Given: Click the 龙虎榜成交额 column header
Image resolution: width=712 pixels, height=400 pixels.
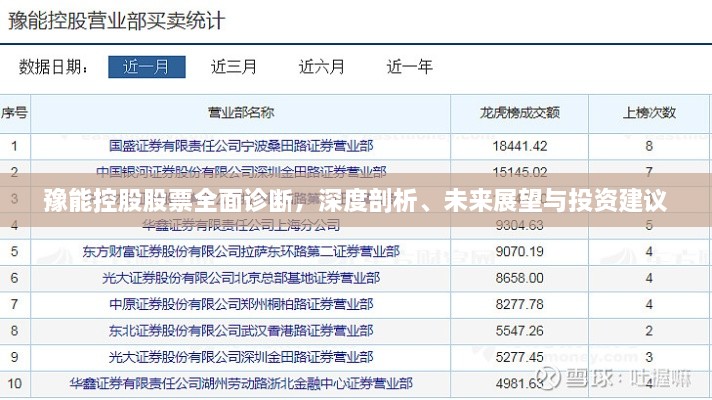Looking at the screenshot, I should tap(519, 113).
